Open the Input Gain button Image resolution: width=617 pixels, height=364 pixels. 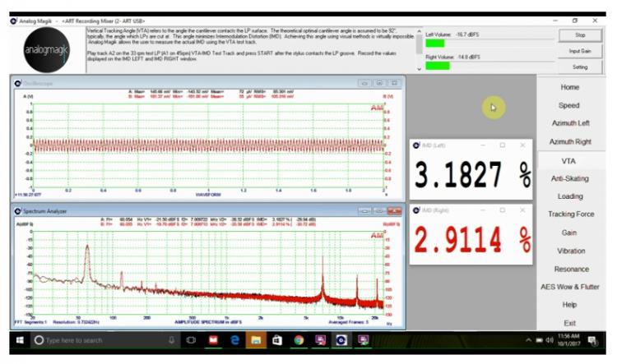coord(580,51)
